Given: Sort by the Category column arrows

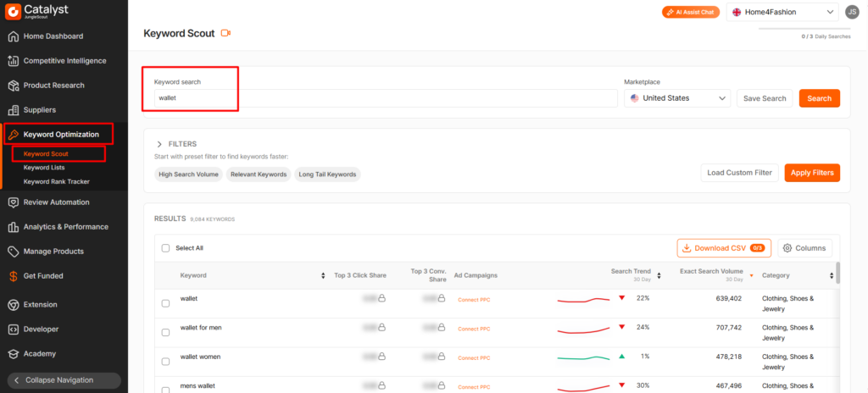Looking at the screenshot, I should pyautogui.click(x=831, y=275).
